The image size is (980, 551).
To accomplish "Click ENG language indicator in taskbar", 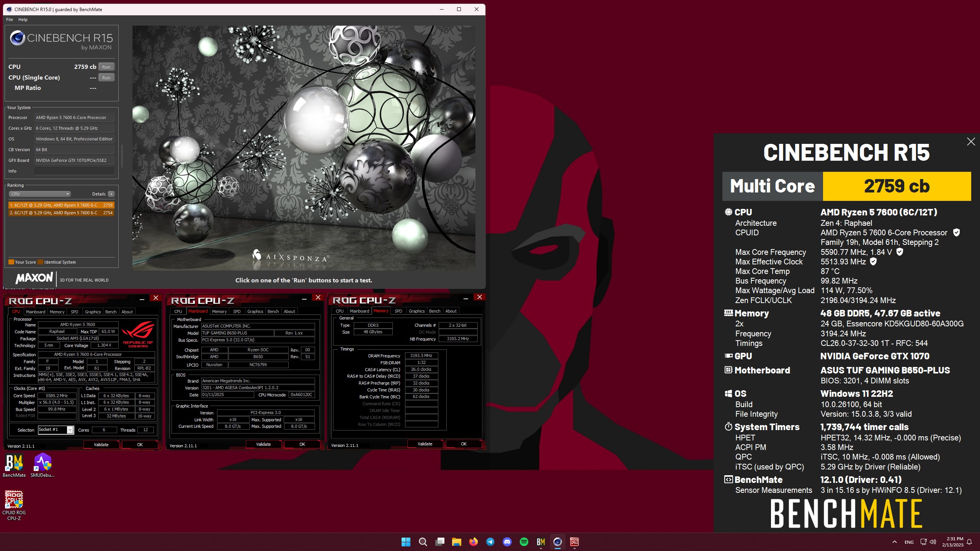I will point(909,542).
